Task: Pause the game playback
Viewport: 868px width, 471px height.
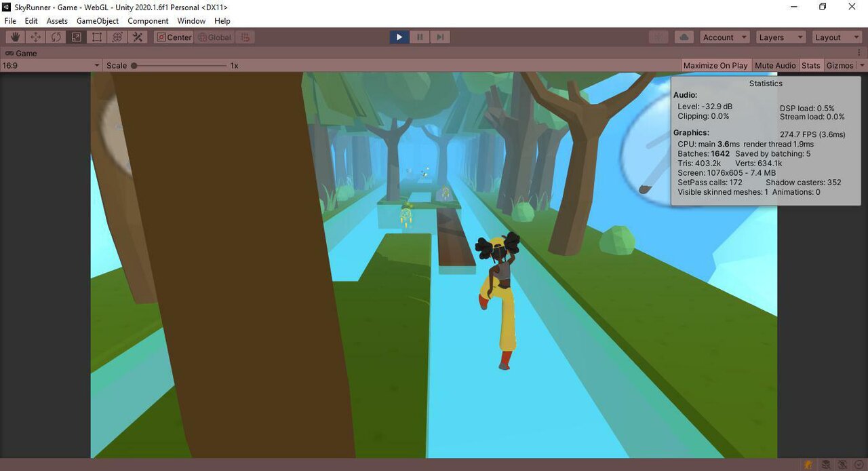Action: click(x=420, y=37)
